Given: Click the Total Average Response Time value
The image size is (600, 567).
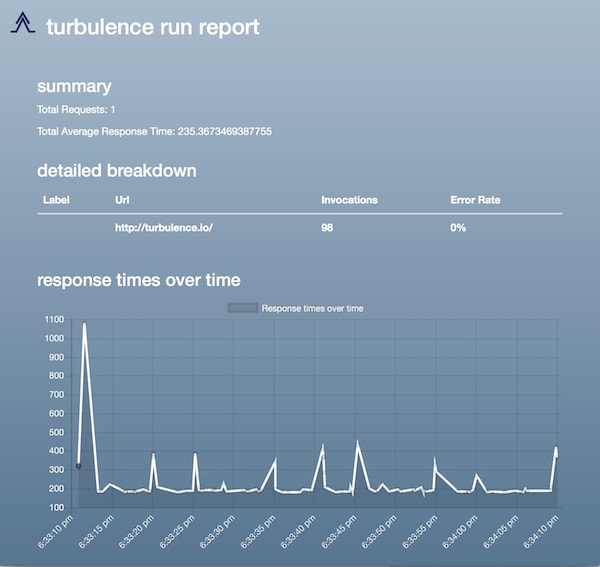Looking at the screenshot, I should click(x=225, y=132).
